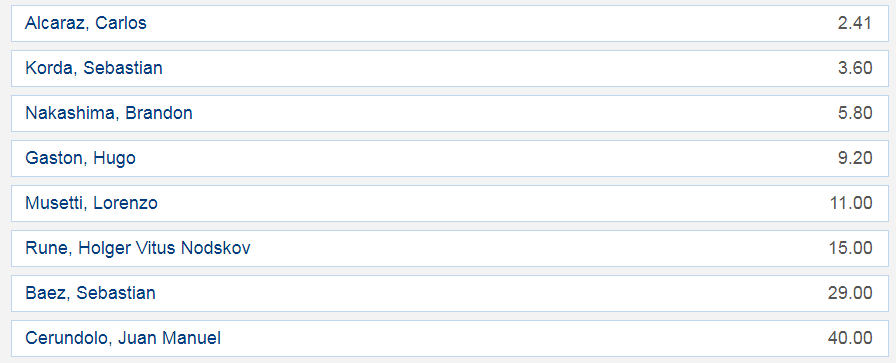Select Alcaraz, Carlos player name
Screen dimensions: 896x363
click(86, 23)
